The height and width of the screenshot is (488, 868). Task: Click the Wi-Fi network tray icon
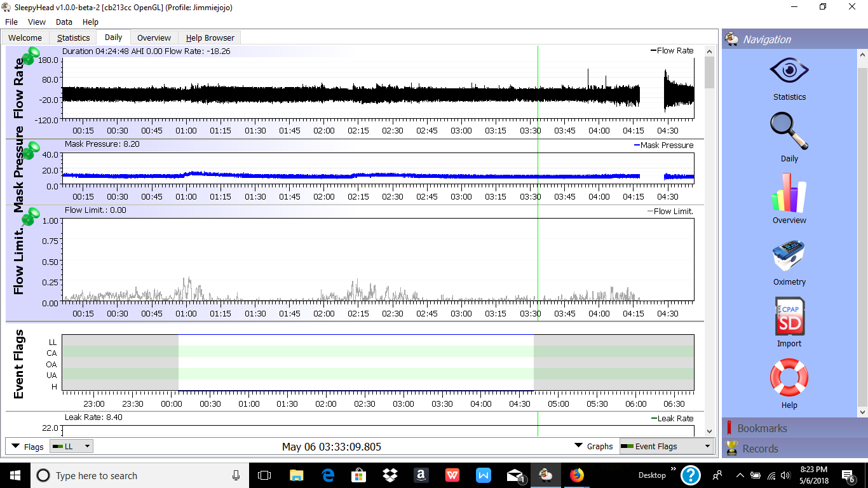click(x=772, y=475)
